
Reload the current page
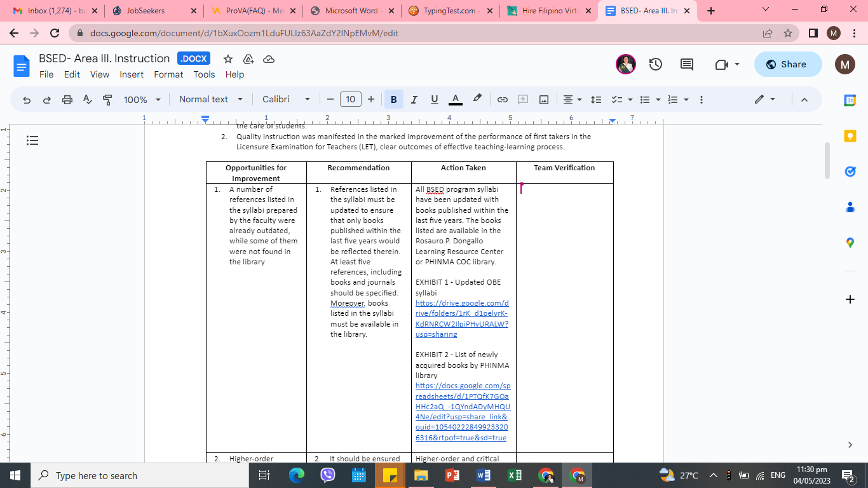click(55, 33)
